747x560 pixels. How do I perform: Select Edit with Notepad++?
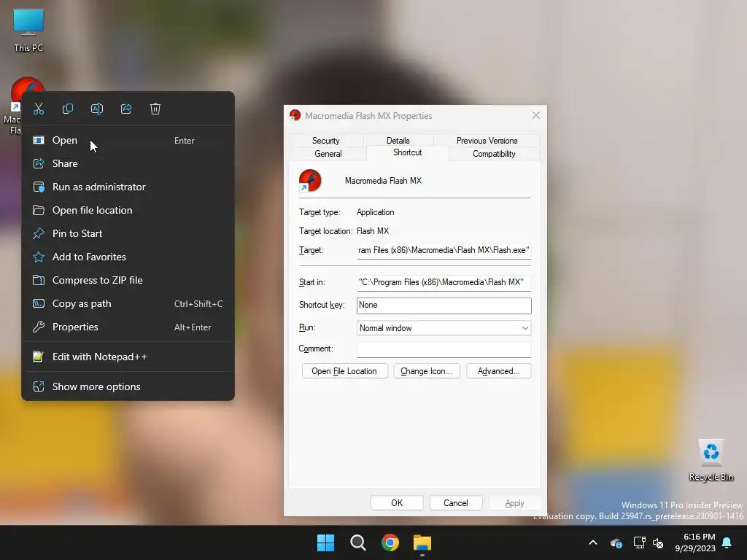pos(128,357)
